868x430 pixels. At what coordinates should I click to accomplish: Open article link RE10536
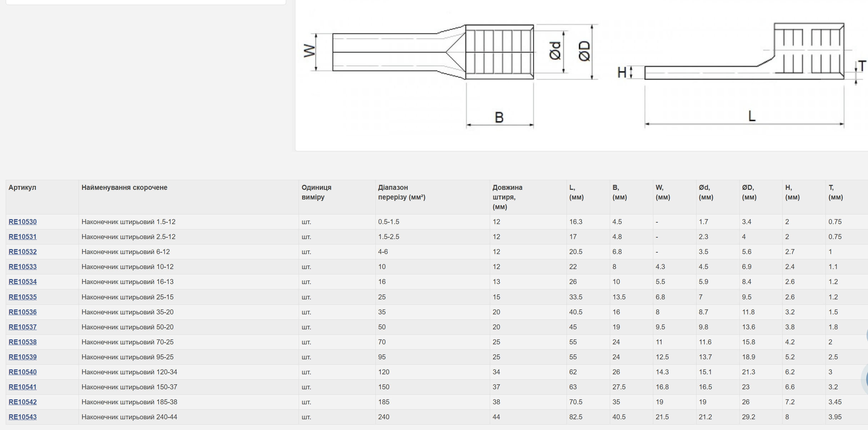tap(23, 312)
